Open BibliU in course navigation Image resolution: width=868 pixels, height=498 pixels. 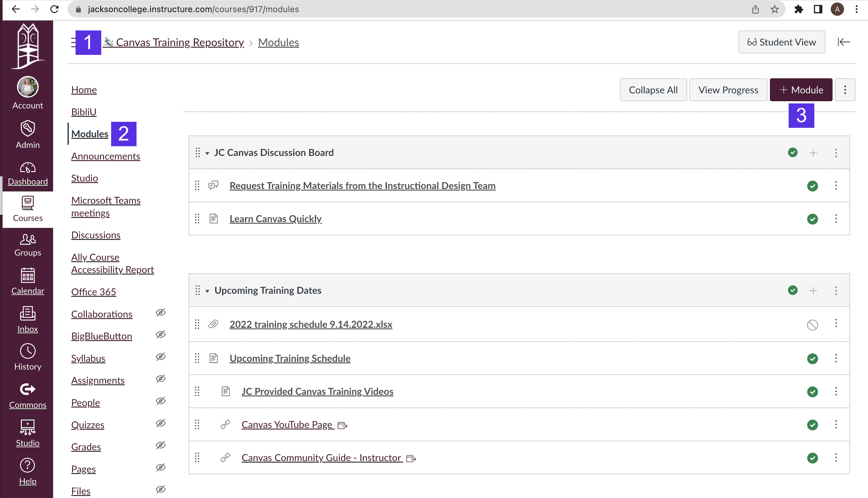coord(84,112)
